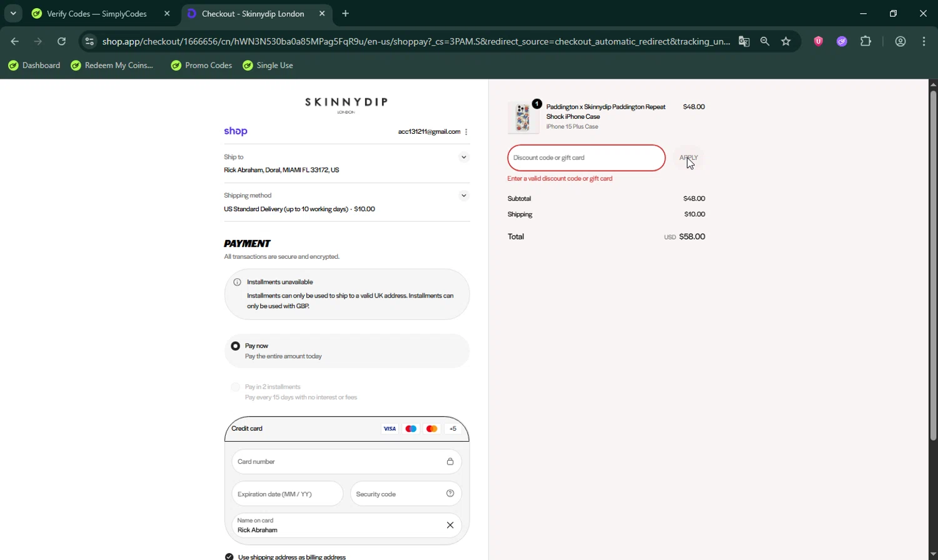Bookmark this page with the star icon
The width and height of the screenshot is (938, 560).
786,41
